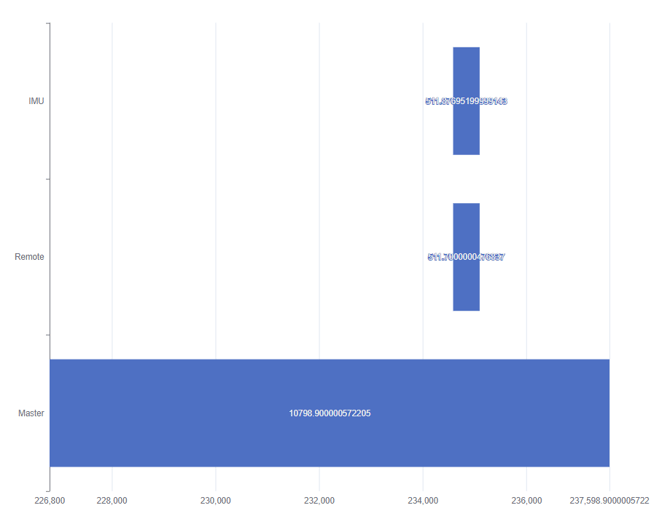Image resolution: width=670 pixels, height=516 pixels.
Task: Click the 226,800 axis tick label
Action: click(x=50, y=501)
